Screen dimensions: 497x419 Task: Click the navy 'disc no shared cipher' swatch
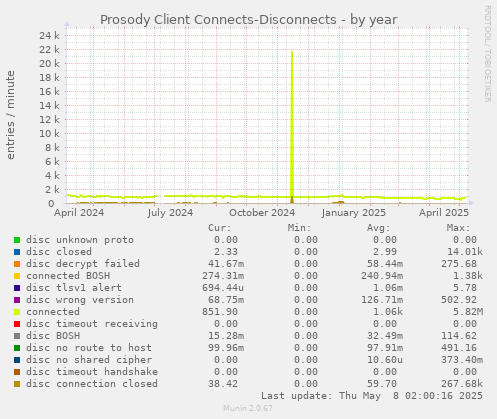click(17, 360)
